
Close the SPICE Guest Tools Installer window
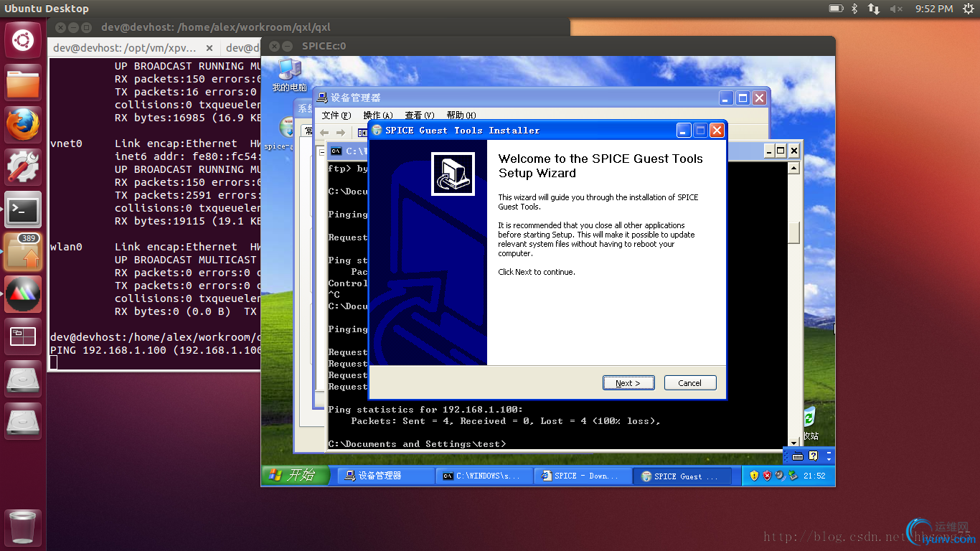tap(717, 131)
